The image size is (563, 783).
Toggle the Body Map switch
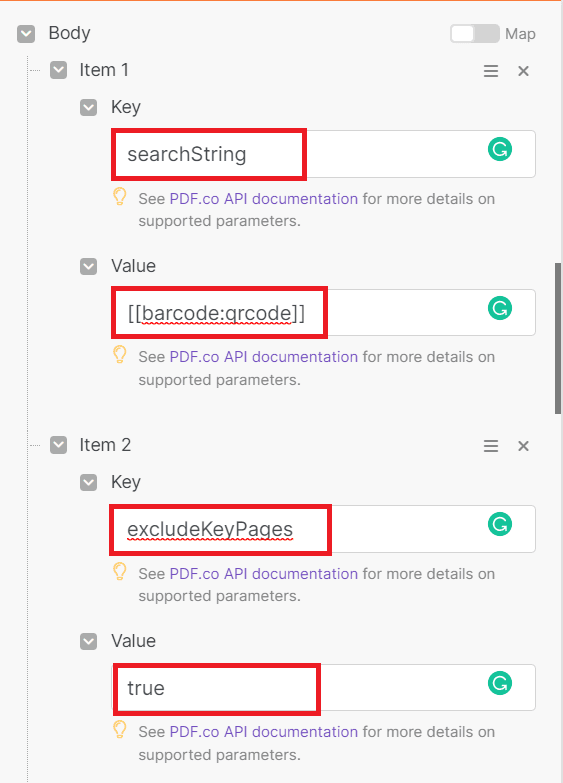point(475,33)
